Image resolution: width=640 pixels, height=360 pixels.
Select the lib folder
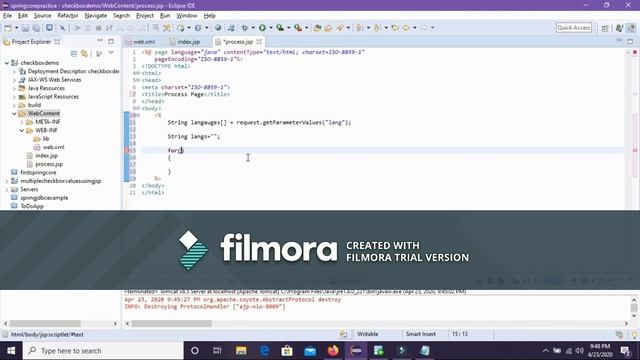(x=46, y=139)
